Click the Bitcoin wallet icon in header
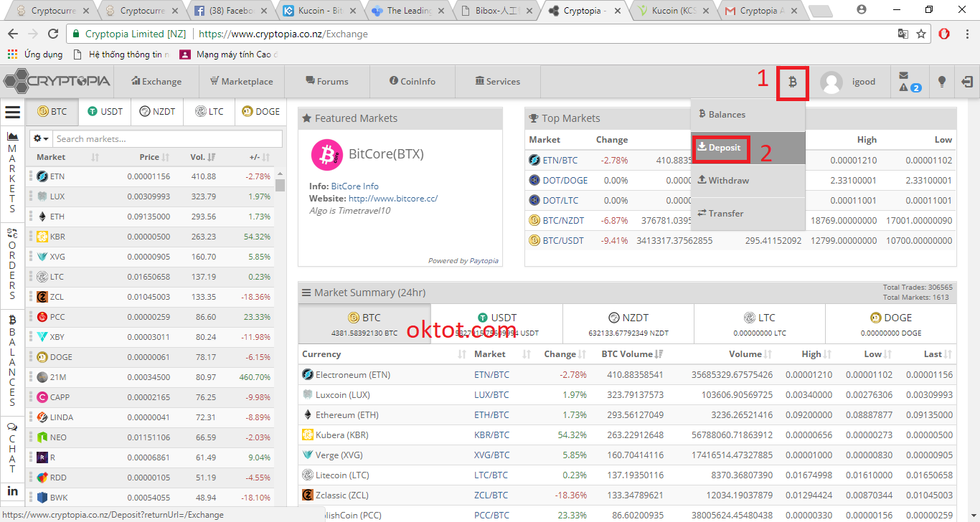 click(792, 82)
